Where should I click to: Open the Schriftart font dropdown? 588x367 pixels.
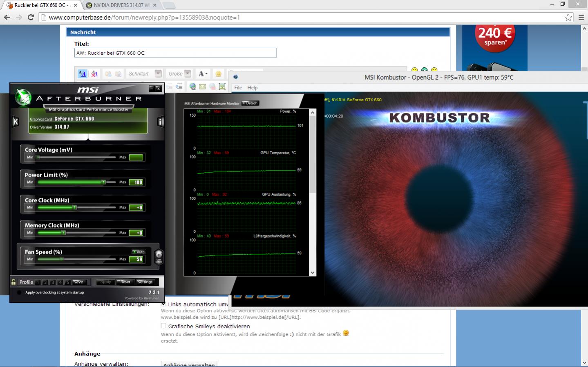(x=159, y=73)
